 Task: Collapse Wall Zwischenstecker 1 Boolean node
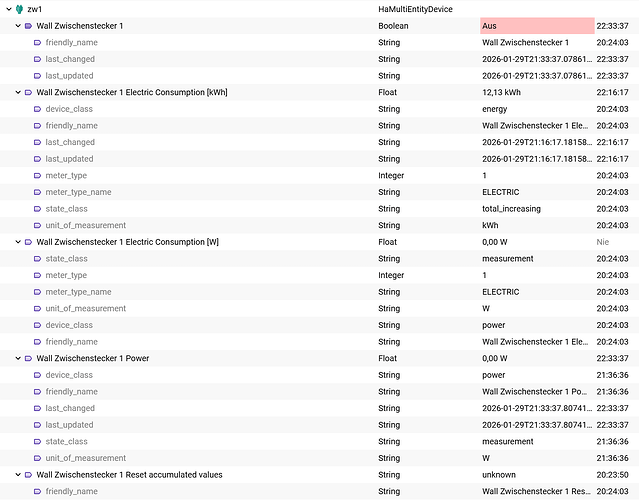pyautogui.click(x=18, y=26)
